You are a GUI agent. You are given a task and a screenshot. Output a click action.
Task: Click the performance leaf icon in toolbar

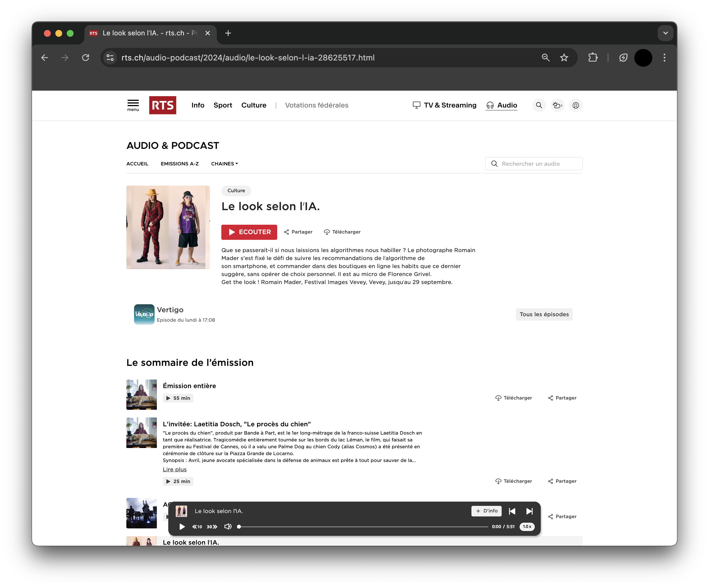pos(623,58)
